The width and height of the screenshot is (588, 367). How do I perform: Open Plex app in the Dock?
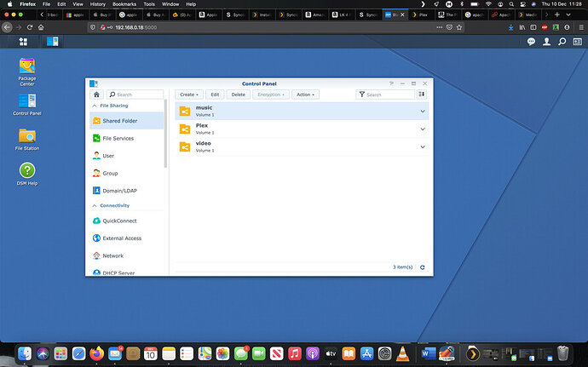click(x=472, y=353)
